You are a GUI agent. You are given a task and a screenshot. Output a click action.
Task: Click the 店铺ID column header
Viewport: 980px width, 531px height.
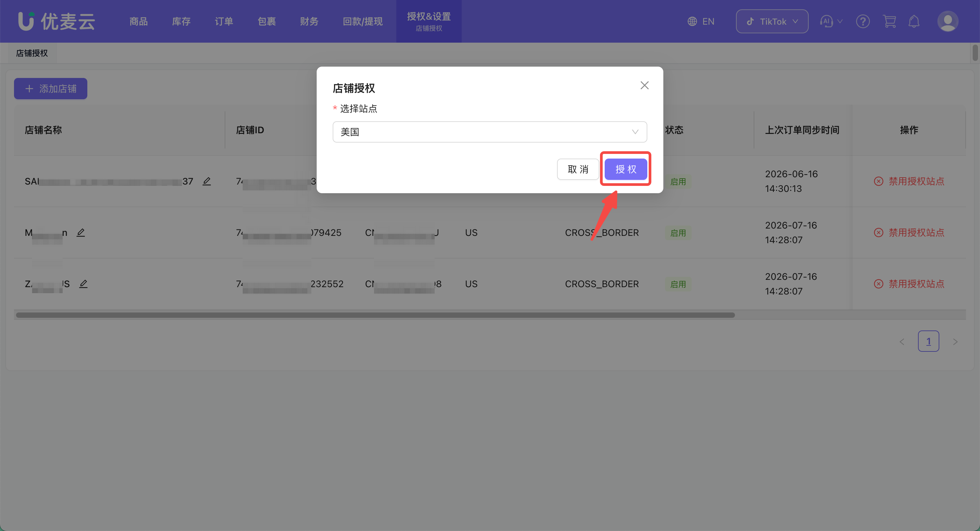[x=250, y=130]
